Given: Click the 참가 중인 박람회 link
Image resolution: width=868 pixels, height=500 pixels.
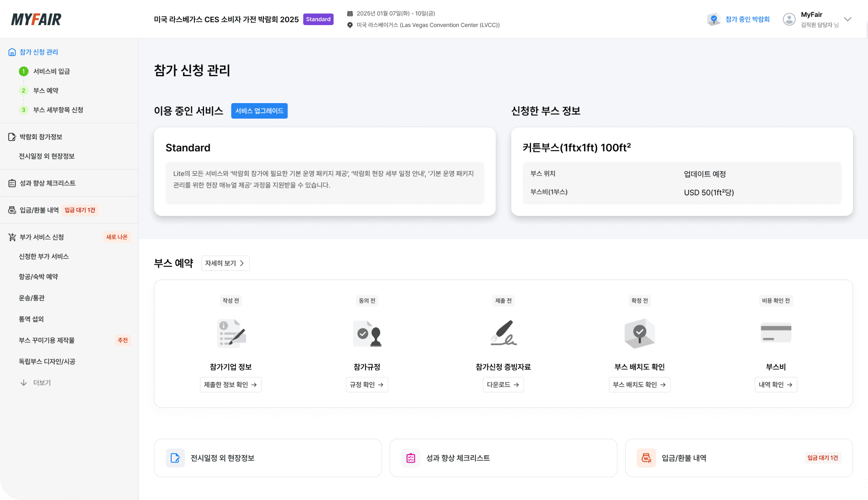Looking at the screenshot, I should pos(747,19).
